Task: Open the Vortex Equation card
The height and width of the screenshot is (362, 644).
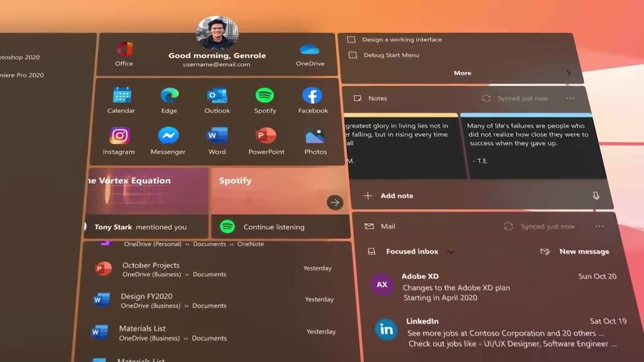Action: click(x=148, y=191)
